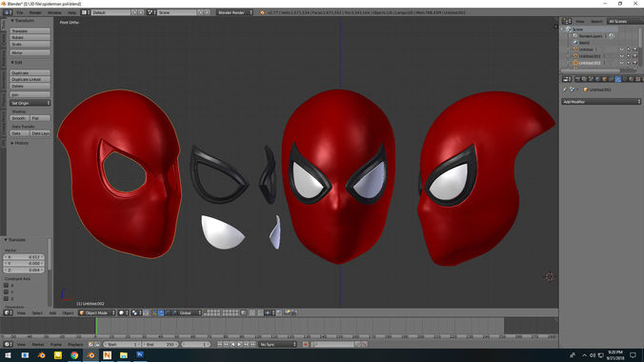Screen dimensions: 644x362
Task: Toggle visibility eye for Untitled.001 object
Action: coord(621,56)
